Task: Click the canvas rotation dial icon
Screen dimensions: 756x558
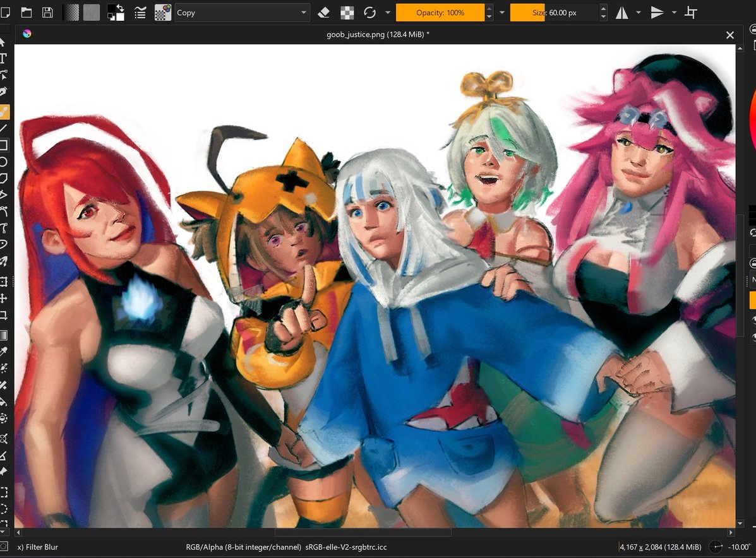Action: pyautogui.click(x=717, y=547)
